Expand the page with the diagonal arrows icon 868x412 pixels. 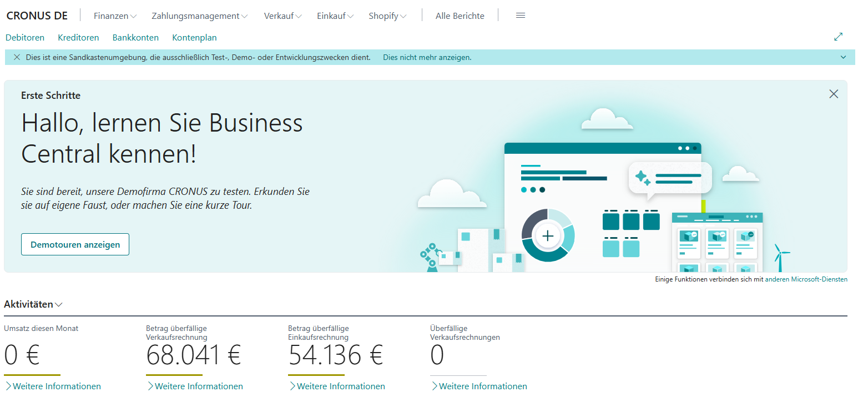[838, 37]
